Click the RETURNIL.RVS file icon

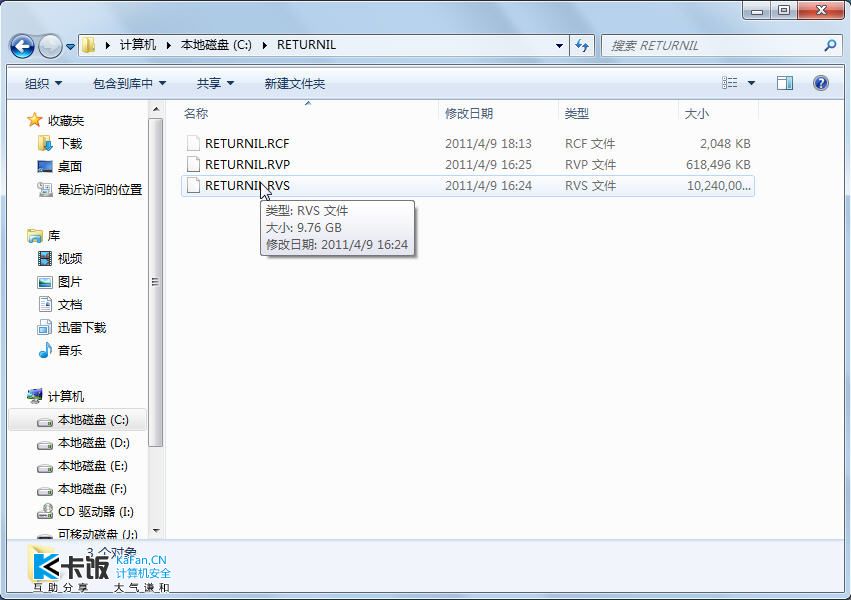point(193,185)
